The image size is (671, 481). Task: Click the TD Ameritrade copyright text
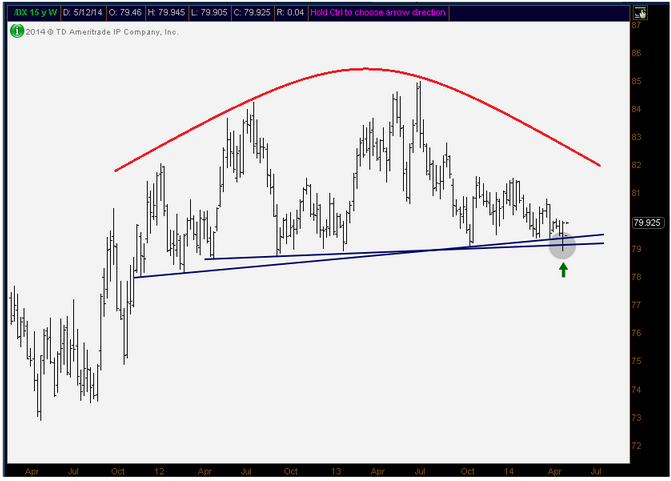click(x=102, y=32)
